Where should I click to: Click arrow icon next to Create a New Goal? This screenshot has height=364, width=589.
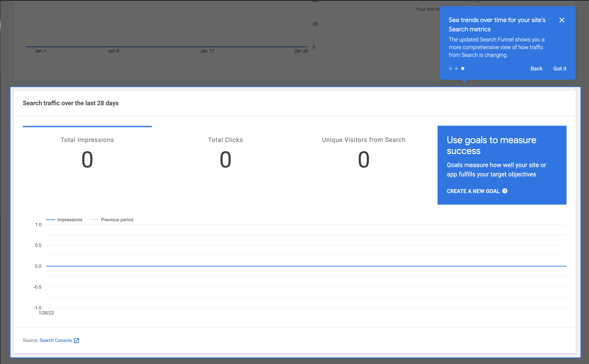(x=505, y=191)
